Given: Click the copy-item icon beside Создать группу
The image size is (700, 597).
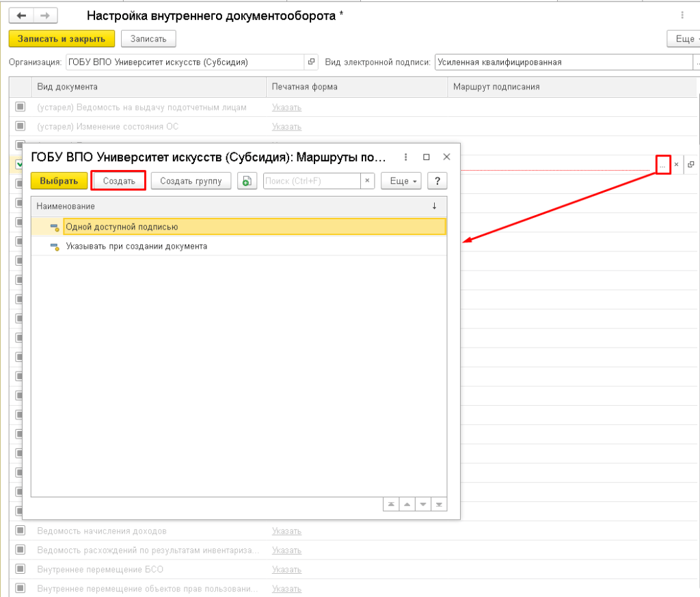Looking at the screenshot, I should pyautogui.click(x=245, y=181).
